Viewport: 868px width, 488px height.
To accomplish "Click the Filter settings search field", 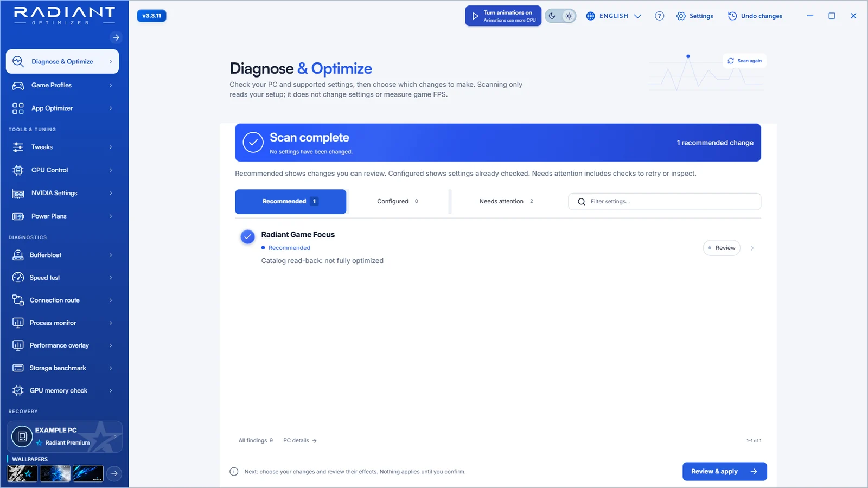I will coord(665,202).
